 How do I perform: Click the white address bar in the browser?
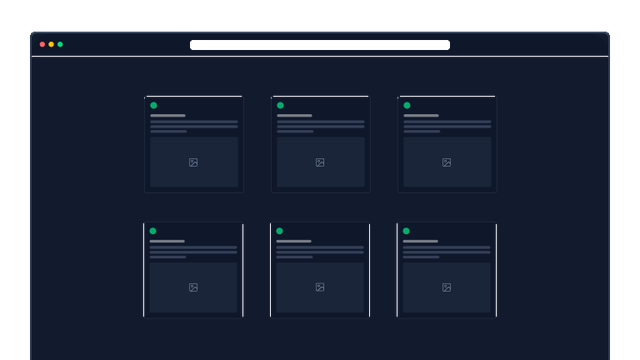click(320, 45)
